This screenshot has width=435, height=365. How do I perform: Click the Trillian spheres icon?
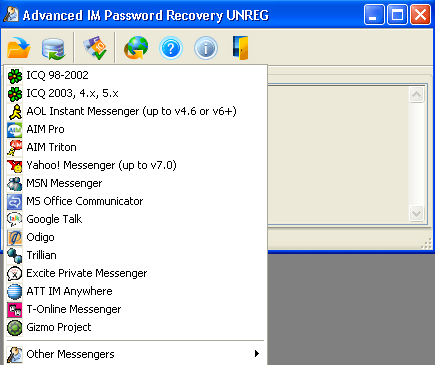coord(15,256)
